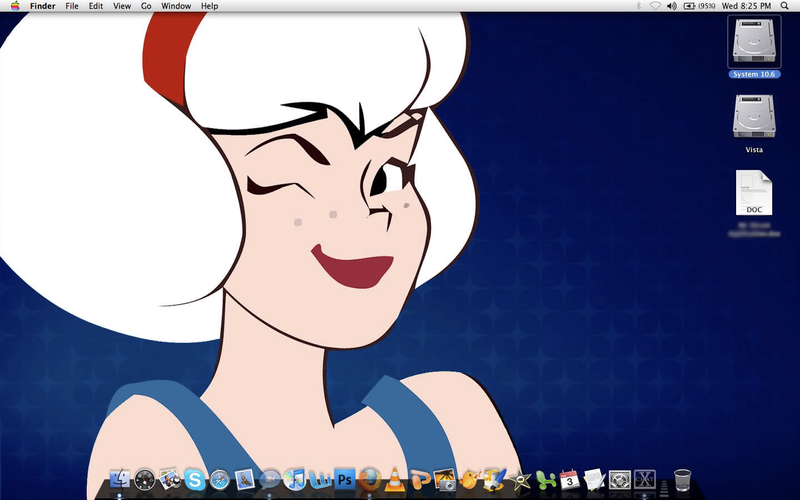Image resolution: width=800 pixels, height=500 pixels.
Task: Open the Window menu
Action: (176, 6)
